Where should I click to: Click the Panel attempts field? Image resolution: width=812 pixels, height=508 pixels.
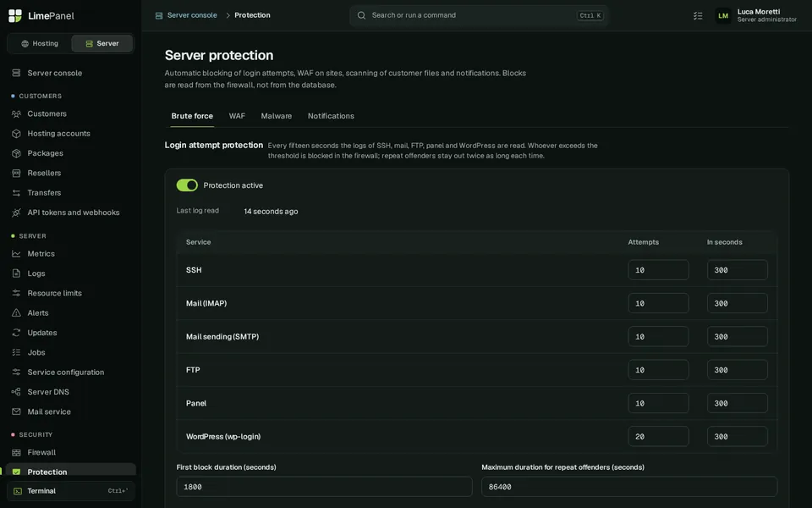(x=658, y=403)
